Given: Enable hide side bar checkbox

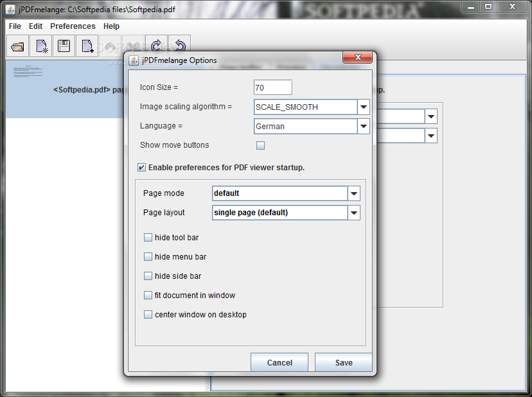Looking at the screenshot, I should [x=148, y=276].
